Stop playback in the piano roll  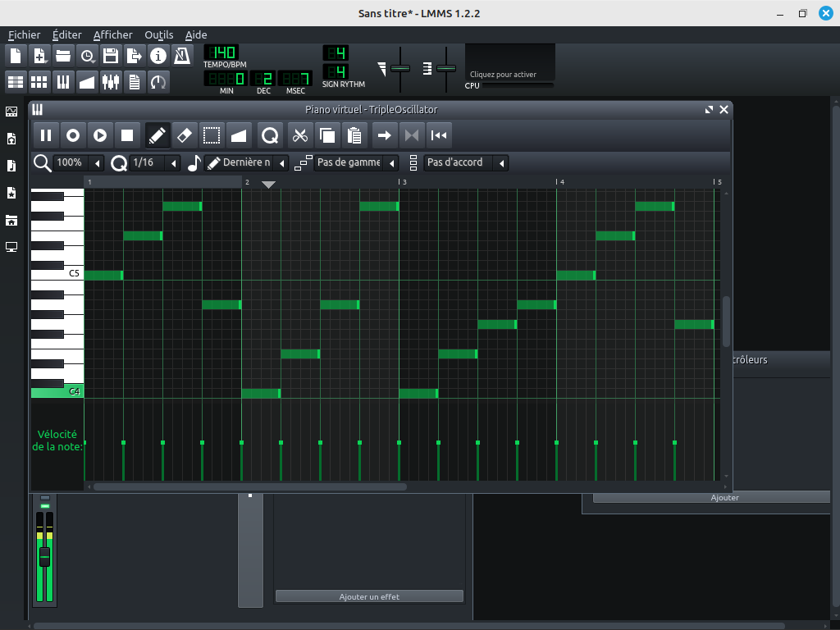point(127,135)
